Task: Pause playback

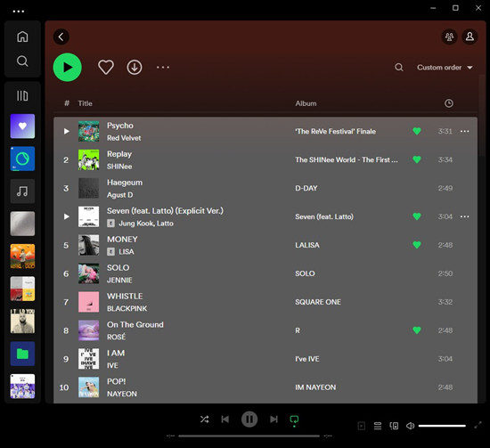Action: tap(249, 419)
